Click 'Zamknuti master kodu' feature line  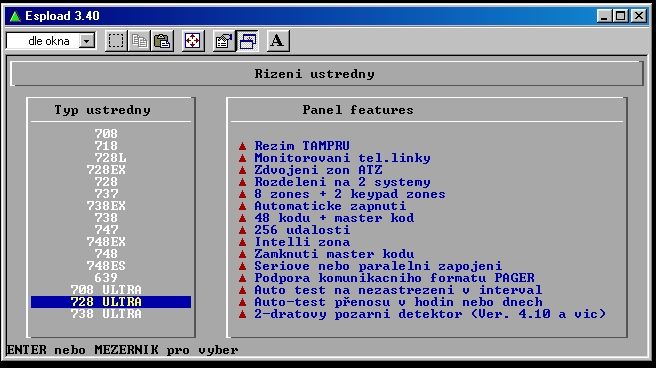tap(334, 254)
